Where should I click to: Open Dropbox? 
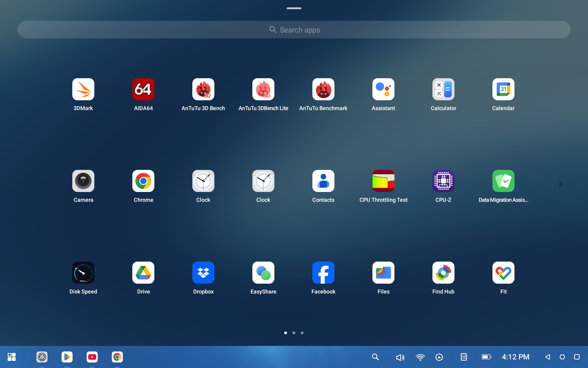coord(203,273)
